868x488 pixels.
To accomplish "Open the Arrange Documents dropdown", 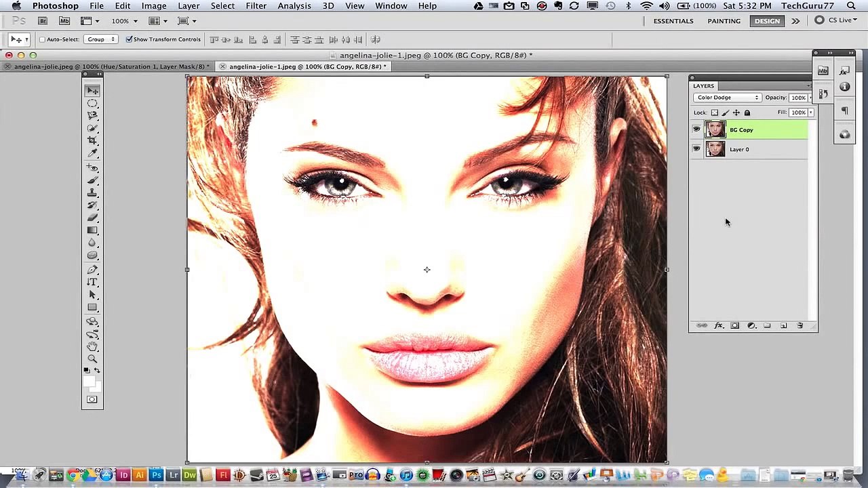I will point(158,21).
